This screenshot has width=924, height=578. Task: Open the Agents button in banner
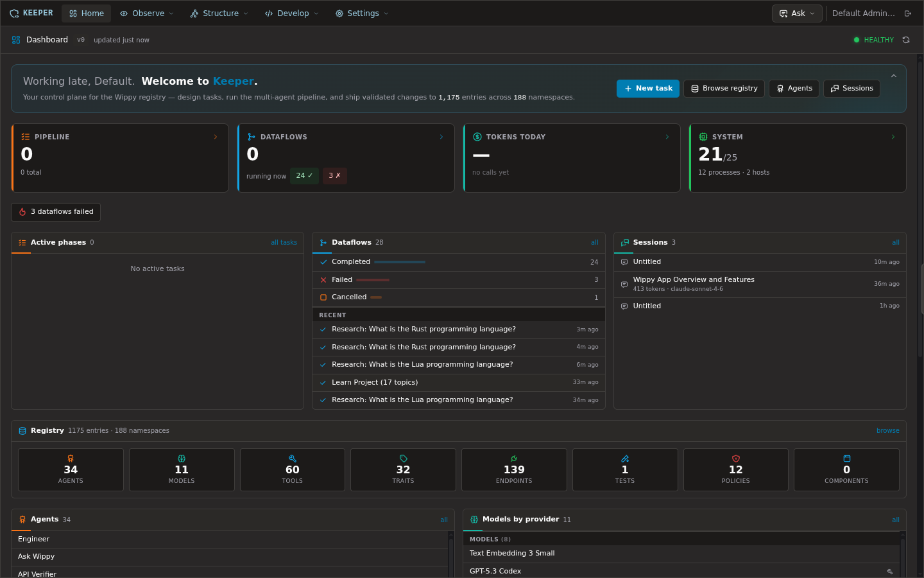(x=794, y=89)
